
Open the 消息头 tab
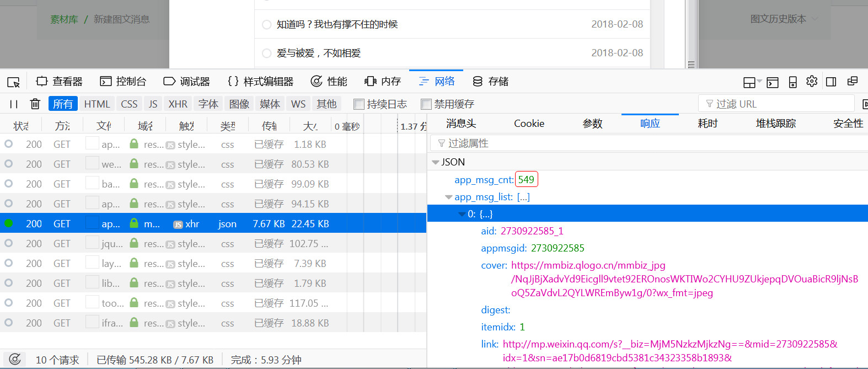pos(460,124)
